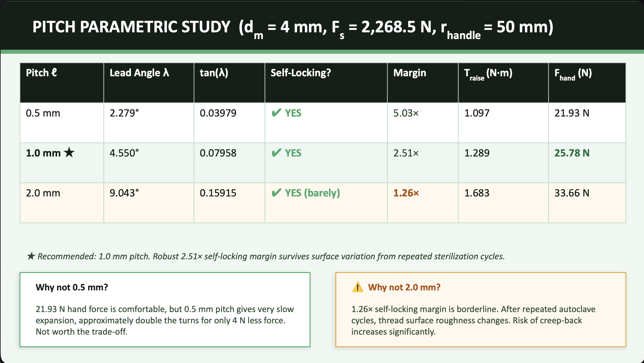
Task: Open the Self-Locking? column header
Action: (x=301, y=73)
